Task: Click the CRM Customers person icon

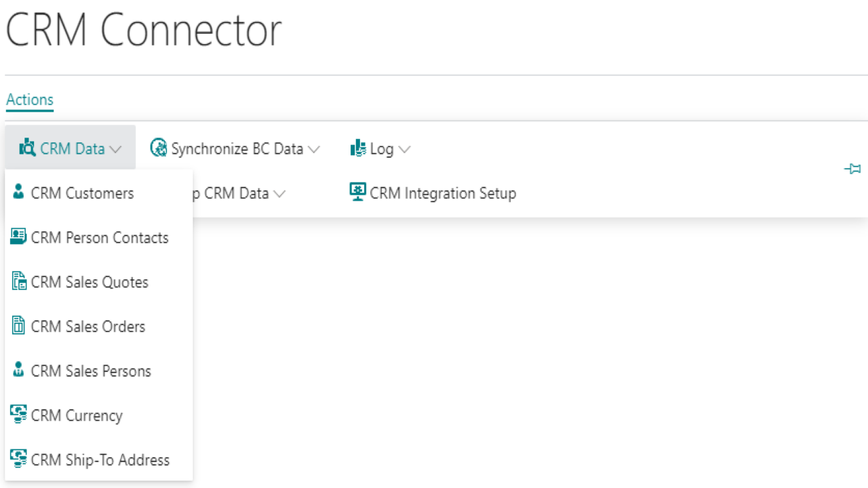Action: (x=18, y=192)
